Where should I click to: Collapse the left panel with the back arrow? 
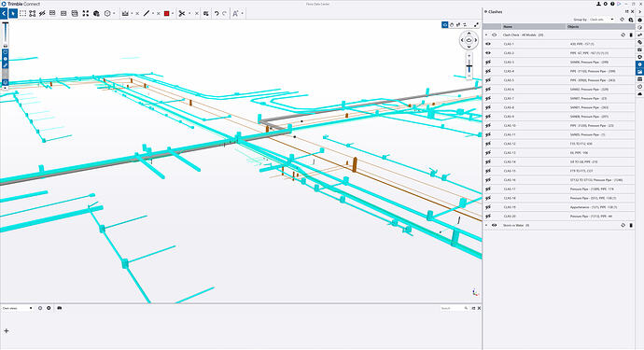[4, 13]
